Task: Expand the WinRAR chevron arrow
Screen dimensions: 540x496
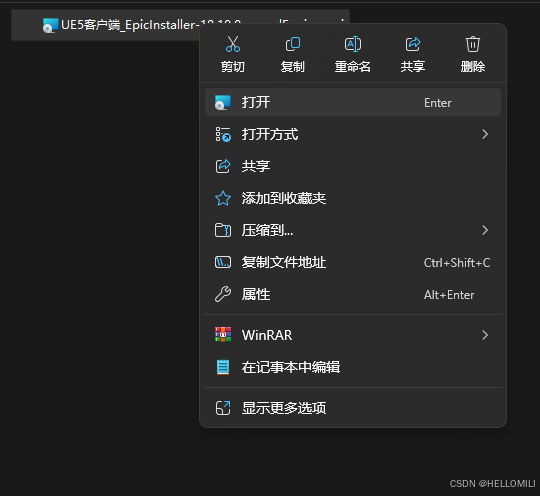Action: click(x=485, y=335)
